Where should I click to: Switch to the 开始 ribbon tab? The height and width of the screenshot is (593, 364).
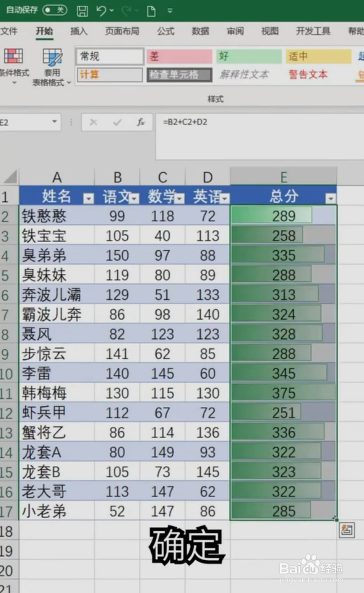pyautogui.click(x=45, y=31)
